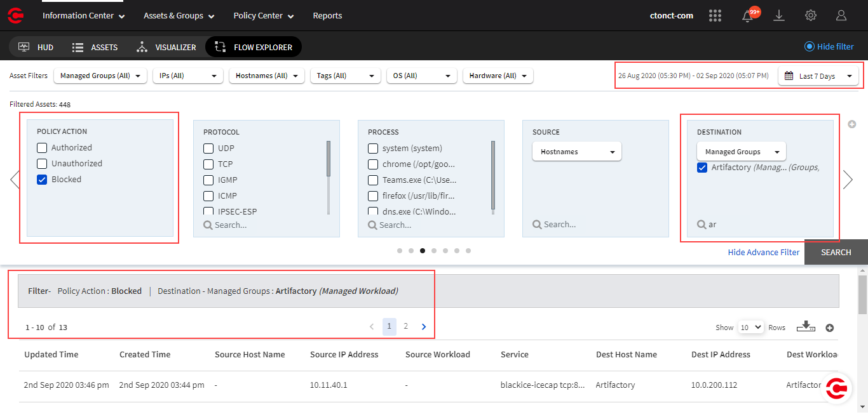This screenshot has width=868, height=417.
Task: Click previous results page arrow
Action: pyautogui.click(x=372, y=327)
